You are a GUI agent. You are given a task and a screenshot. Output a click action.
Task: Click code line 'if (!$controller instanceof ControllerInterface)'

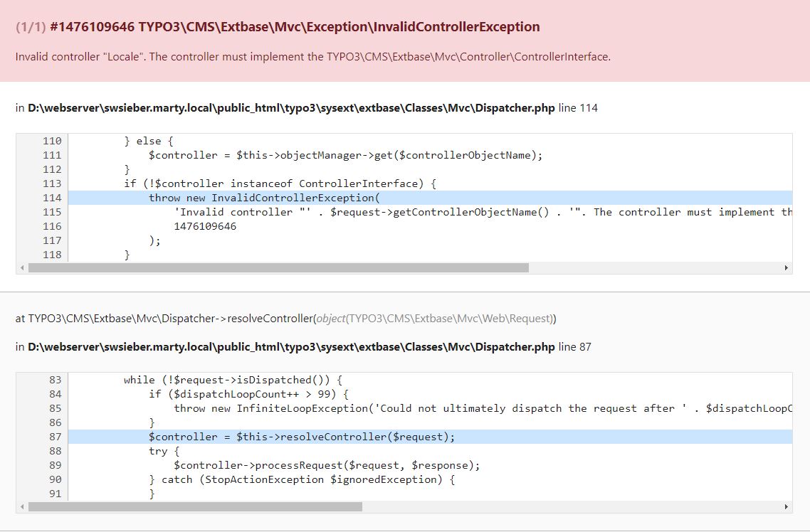click(280, 183)
